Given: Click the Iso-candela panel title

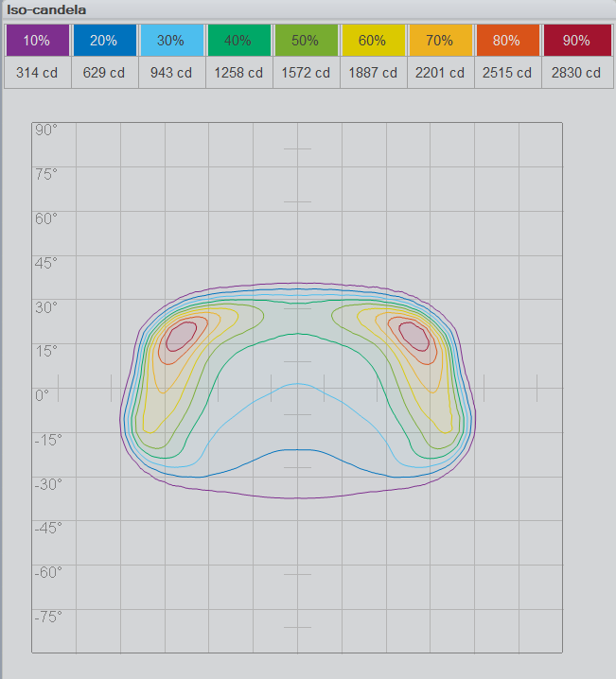Looking at the screenshot, I should tap(46, 9).
